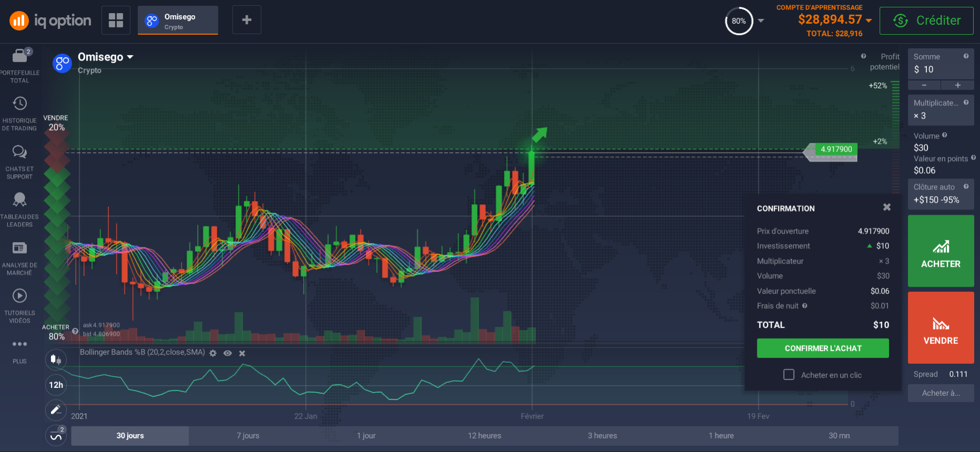Open the IQ Option logo home

coord(50,20)
